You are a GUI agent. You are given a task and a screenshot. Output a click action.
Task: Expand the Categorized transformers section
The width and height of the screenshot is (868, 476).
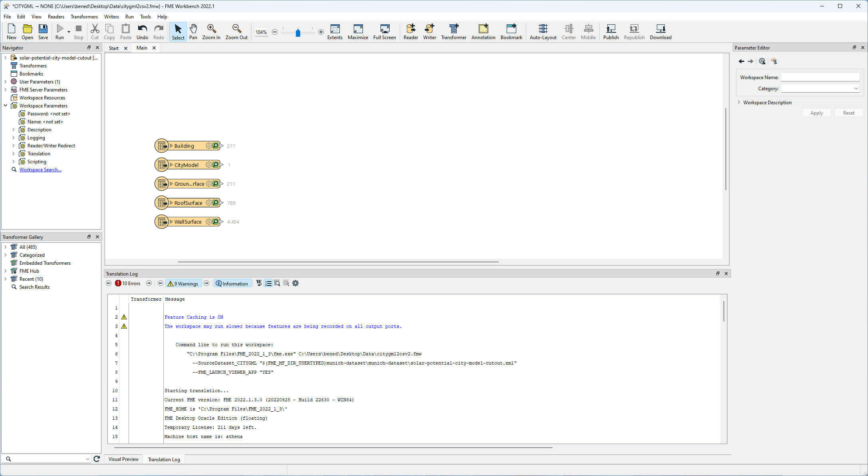[5, 255]
